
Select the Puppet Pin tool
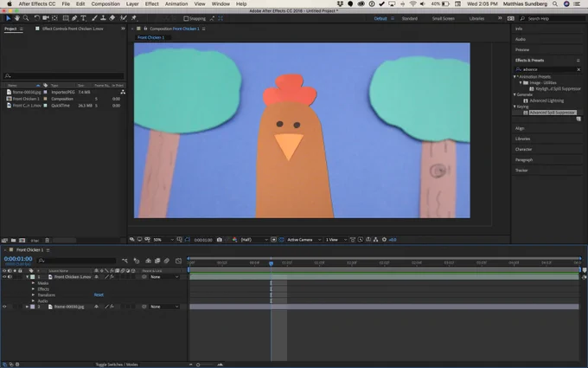coord(133,18)
